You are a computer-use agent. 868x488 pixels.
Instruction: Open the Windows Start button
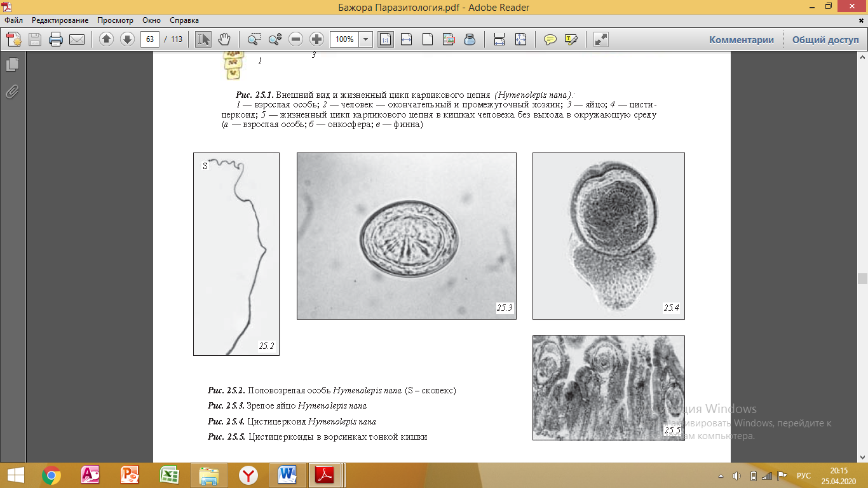click(x=15, y=475)
